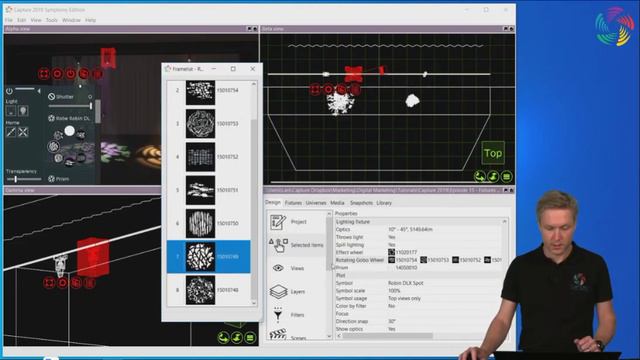Open the Help menu

91,20
